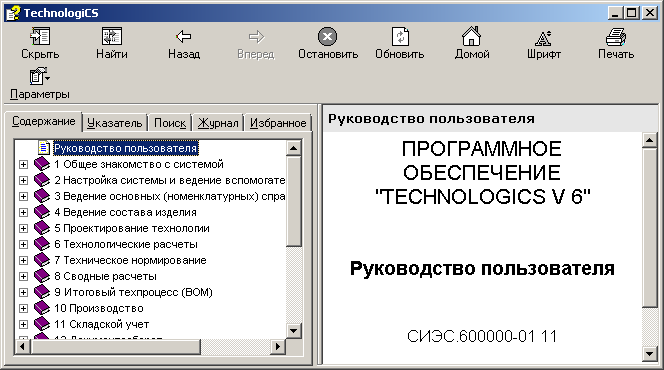664x370 pixels.
Task: Select 4 Ведение состава изделия
Action: click(125, 212)
